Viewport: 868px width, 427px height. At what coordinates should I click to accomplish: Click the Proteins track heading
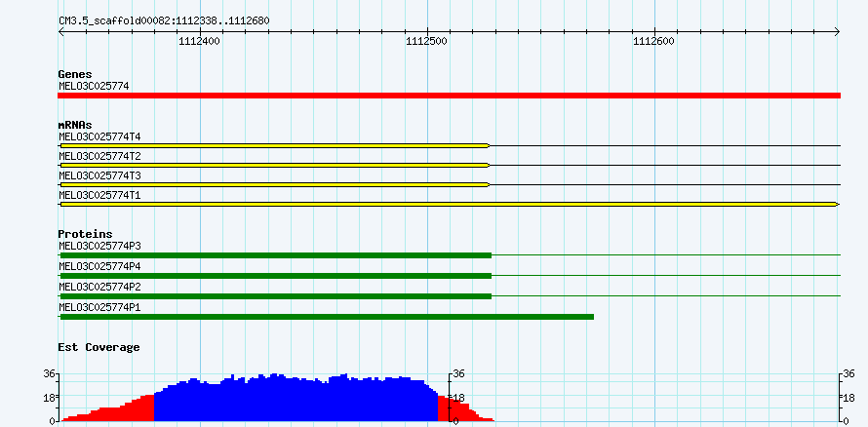85,234
